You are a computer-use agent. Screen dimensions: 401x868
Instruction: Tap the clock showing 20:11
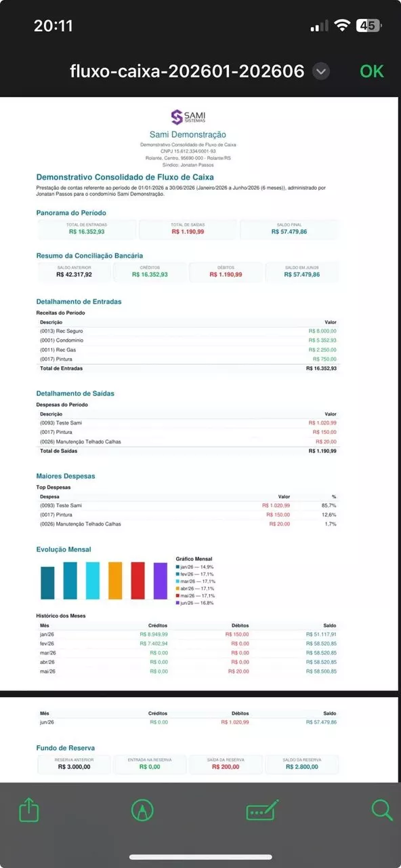(x=53, y=26)
